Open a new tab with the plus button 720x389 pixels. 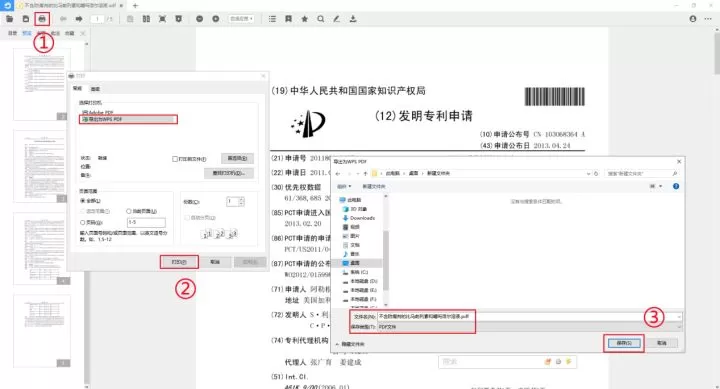(135, 6)
